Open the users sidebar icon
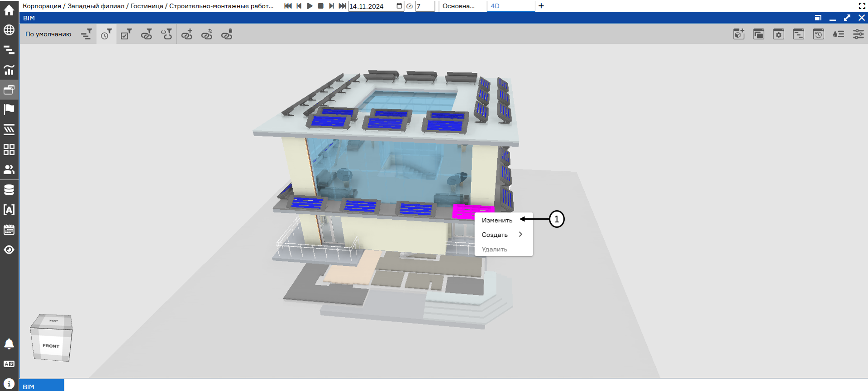This screenshot has width=868, height=391. [9, 170]
